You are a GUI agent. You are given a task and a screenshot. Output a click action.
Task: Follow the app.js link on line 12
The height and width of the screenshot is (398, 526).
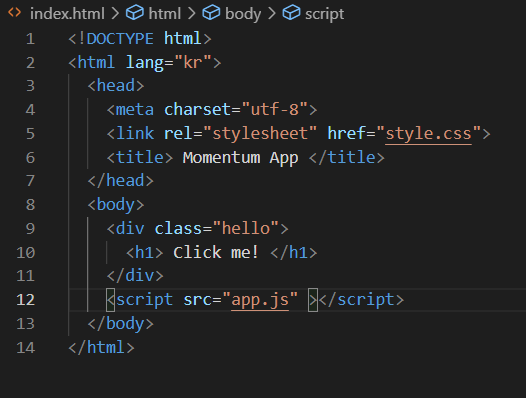[260, 300]
